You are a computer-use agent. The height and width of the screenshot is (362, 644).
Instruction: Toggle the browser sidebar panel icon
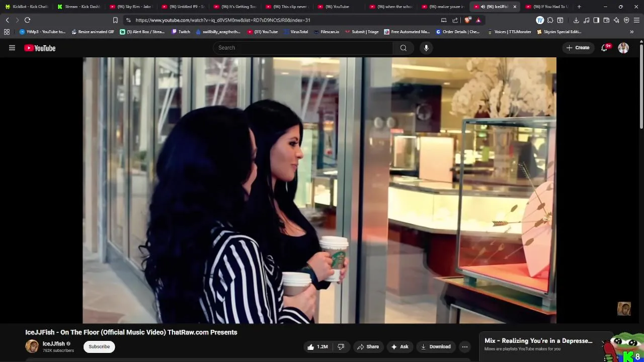coord(596,20)
